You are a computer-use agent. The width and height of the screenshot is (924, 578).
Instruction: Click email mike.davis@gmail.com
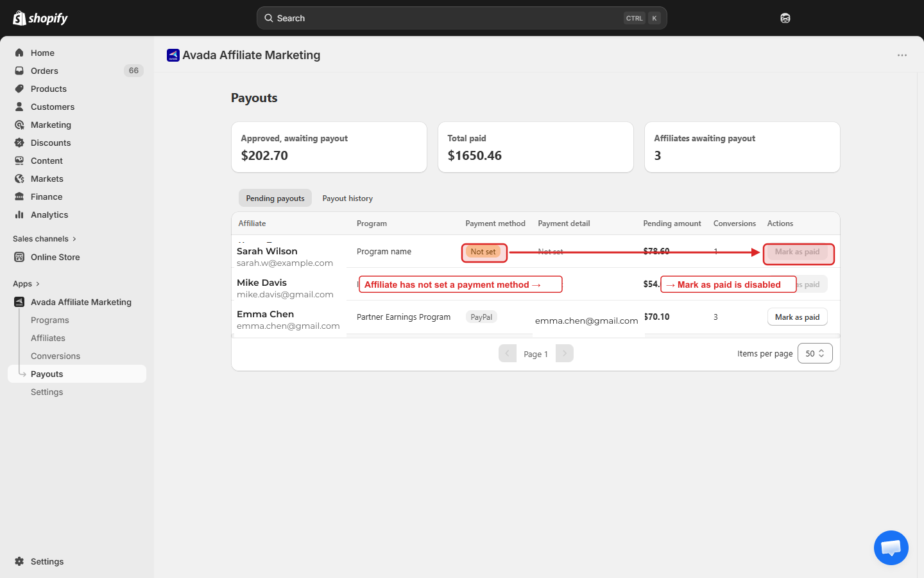point(285,294)
